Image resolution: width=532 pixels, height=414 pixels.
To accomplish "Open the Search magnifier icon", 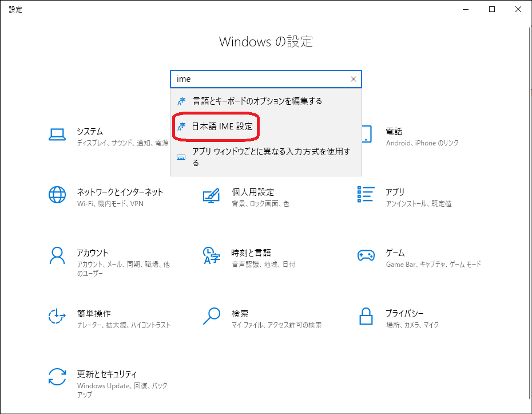I will point(211,317).
